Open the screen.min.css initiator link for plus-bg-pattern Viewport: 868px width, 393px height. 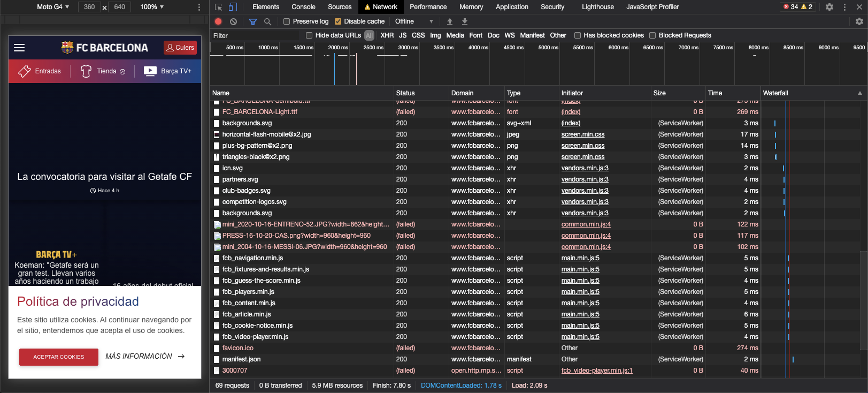[x=582, y=146]
